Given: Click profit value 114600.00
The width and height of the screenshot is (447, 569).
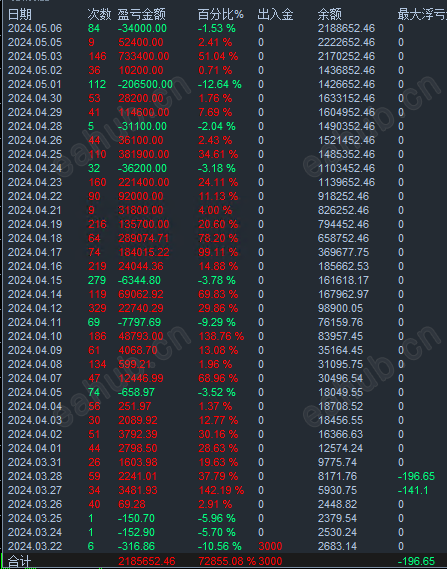Looking at the screenshot, I should point(144,112).
